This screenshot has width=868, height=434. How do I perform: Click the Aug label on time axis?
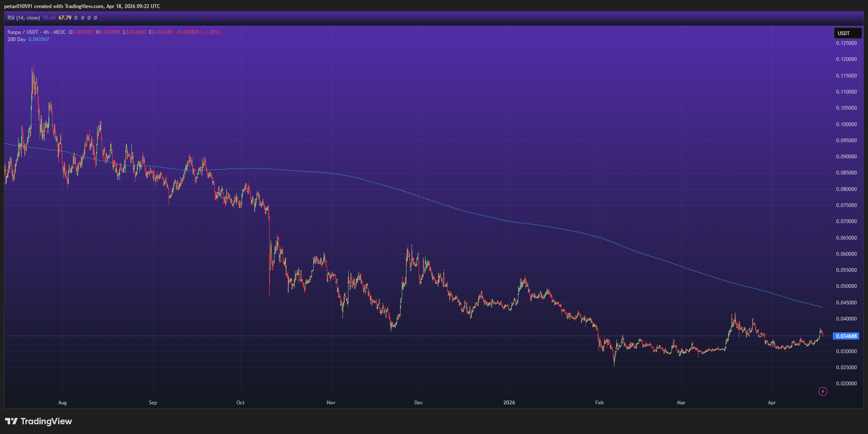62,403
